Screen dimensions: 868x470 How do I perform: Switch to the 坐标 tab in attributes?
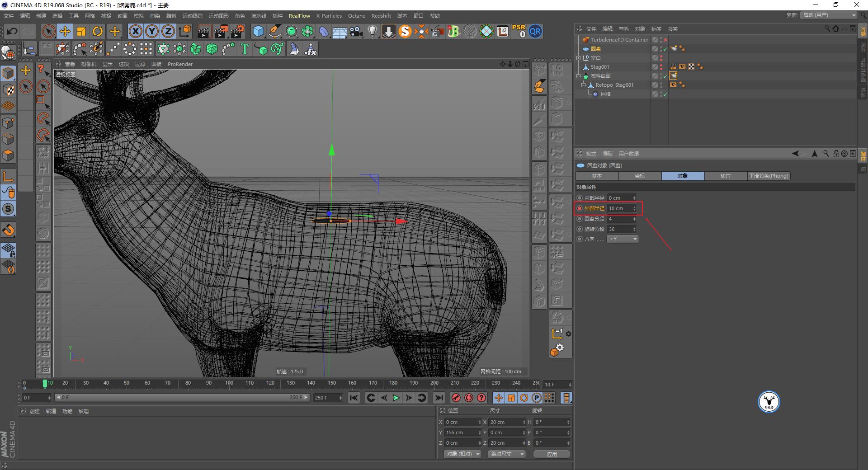coord(640,176)
